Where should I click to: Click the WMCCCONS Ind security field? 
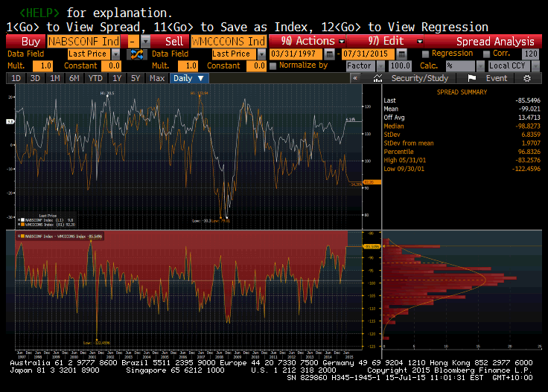(x=228, y=42)
